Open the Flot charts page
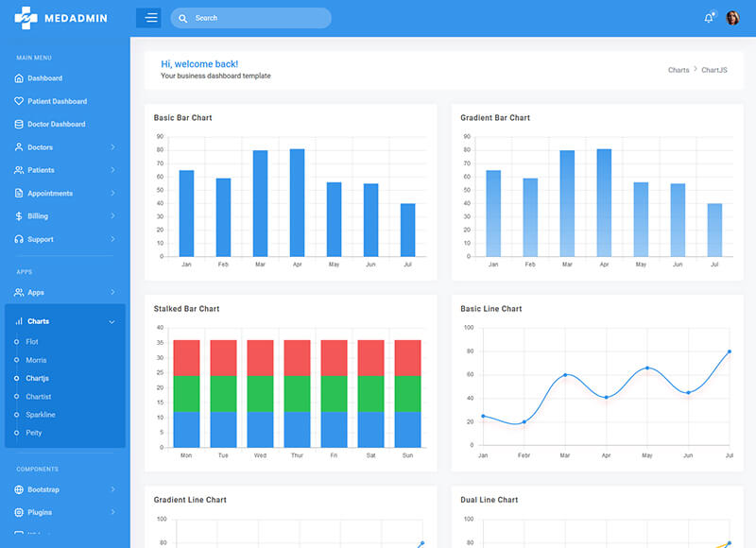 33,341
